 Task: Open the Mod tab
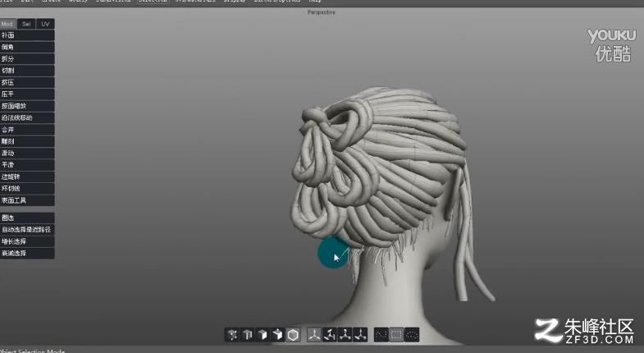click(x=8, y=24)
